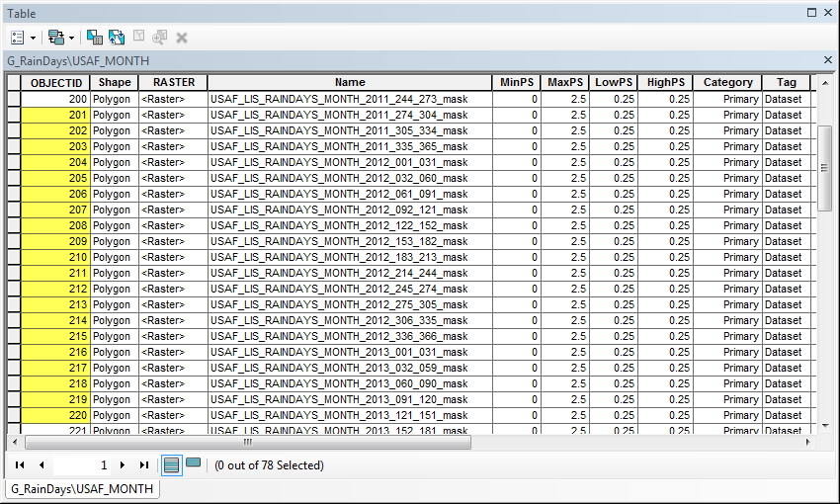Select row with OBJECTID 205
Viewport: 840px width, 504px height.
coord(14,178)
